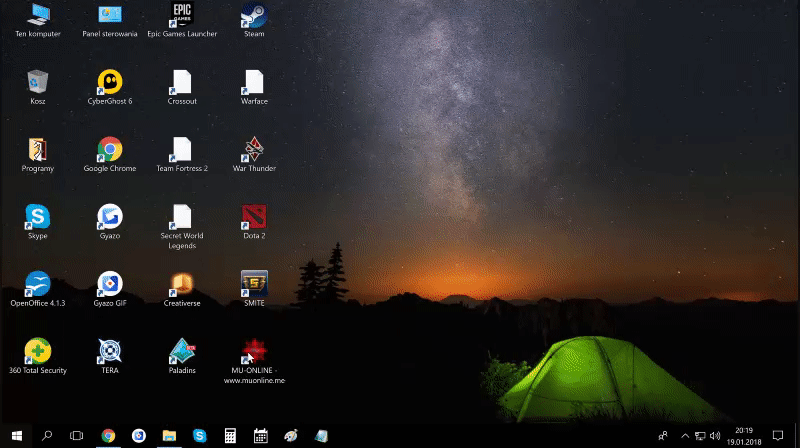Open the Ten komputer desktop icon
Image resolution: width=800 pixels, height=448 pixels.
[x=38, y=19]
